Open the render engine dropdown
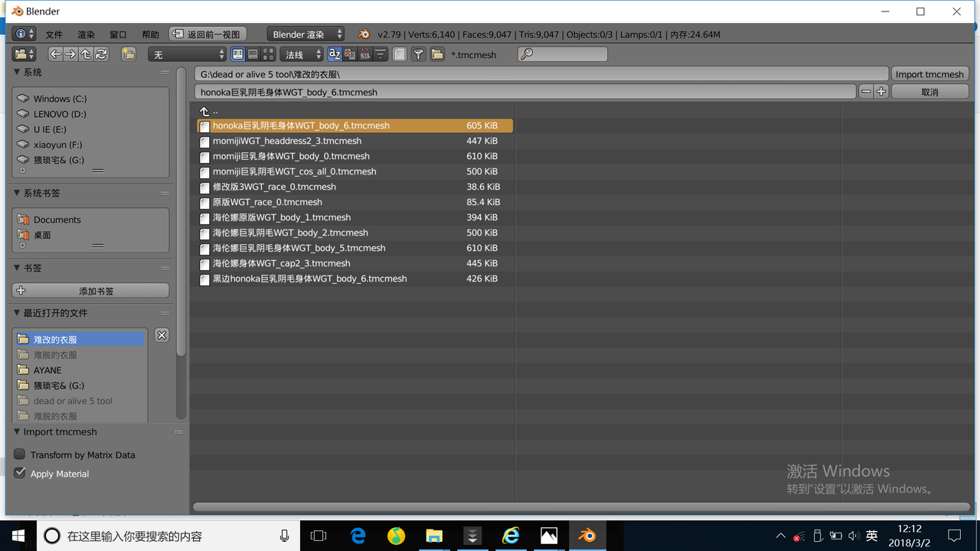980x551 pixels. point(305,34)
